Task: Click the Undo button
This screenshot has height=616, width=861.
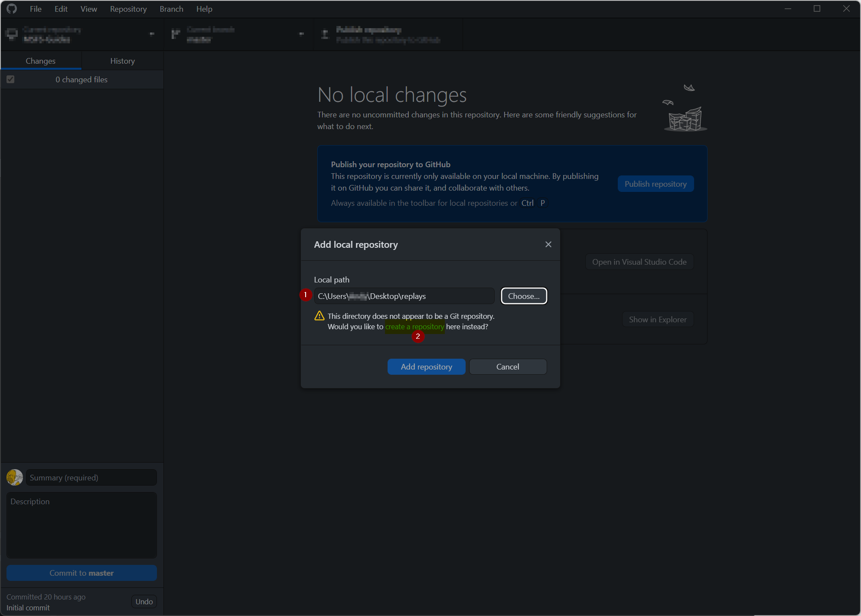Action: (144, 601)
